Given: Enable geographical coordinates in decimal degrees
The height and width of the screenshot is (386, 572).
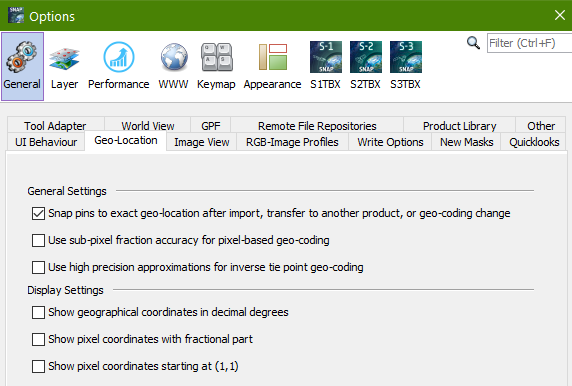Looking at the screenshot, I should pyautogui.click(x=38, y=312).
